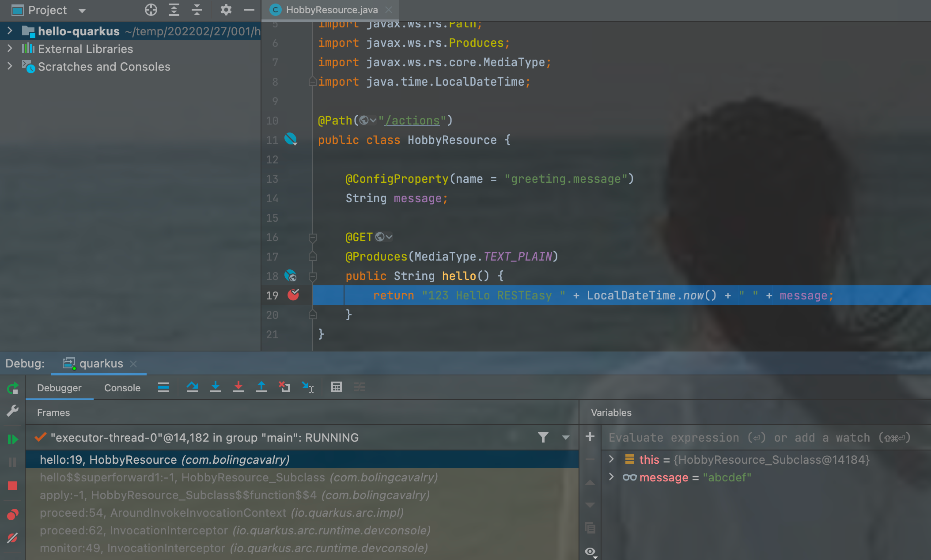Screen dimensions: 931x560
Task: Select the HobbyResource.java editor tab
Action: pyautogui.click(x=331, y=10)
